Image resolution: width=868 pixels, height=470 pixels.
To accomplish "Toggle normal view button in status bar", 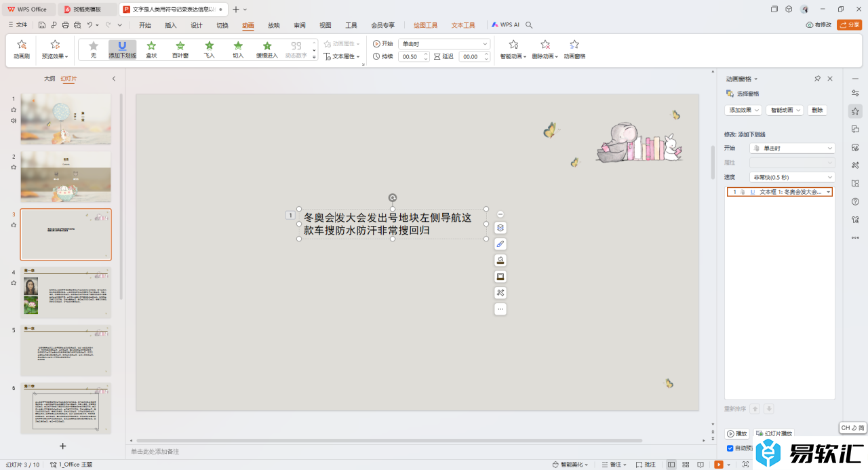I will (671, 465).
